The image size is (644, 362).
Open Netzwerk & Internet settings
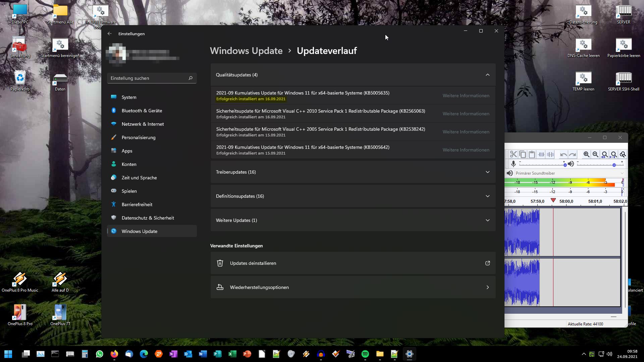[152, 124]
